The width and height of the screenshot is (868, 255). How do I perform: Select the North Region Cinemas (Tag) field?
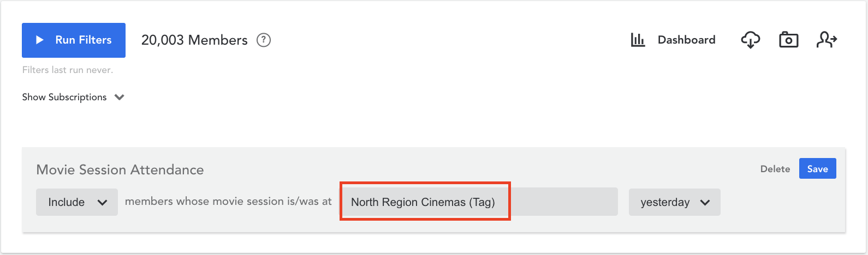click(x=423, y=202)
